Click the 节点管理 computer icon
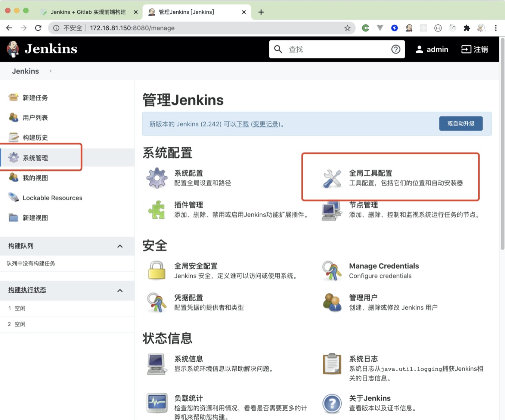The width and height of the screenshot is (505, 420). pos(332,210)
